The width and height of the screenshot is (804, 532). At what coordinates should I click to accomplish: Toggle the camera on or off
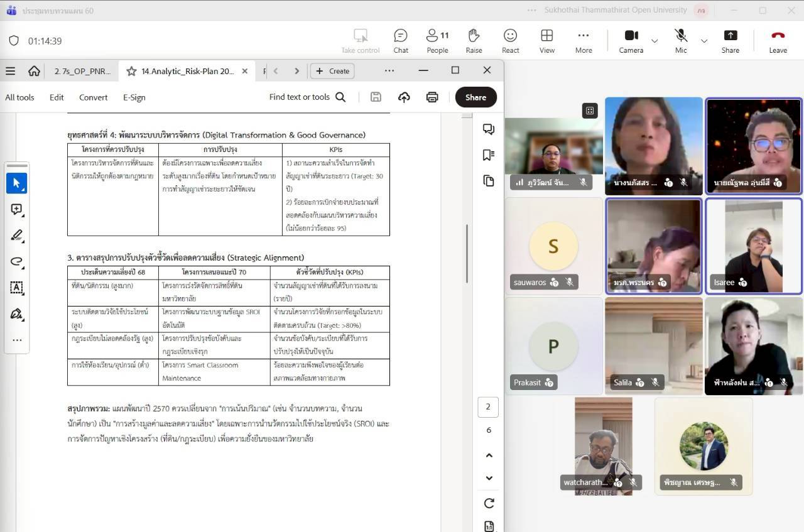[x=631, y=41]
